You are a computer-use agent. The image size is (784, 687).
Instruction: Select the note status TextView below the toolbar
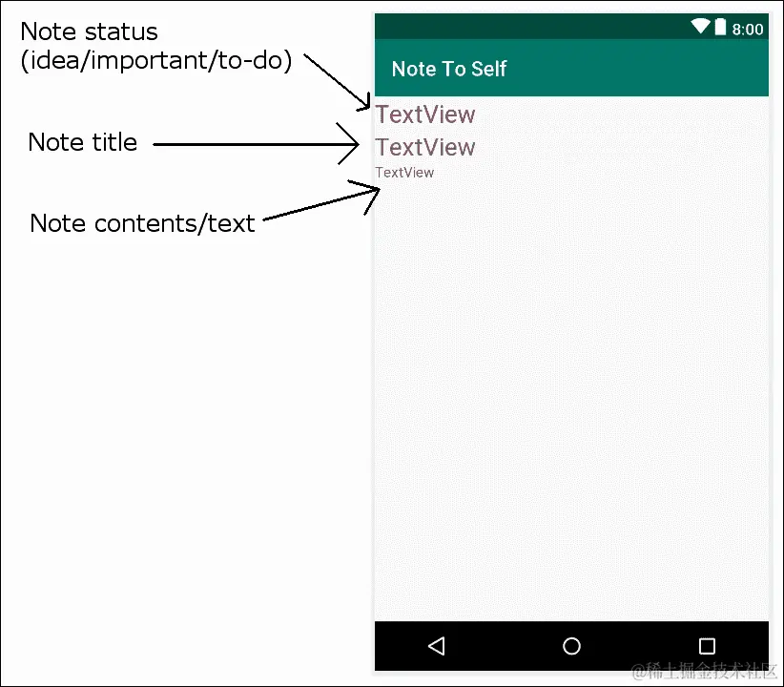click(x=424, y=114)
